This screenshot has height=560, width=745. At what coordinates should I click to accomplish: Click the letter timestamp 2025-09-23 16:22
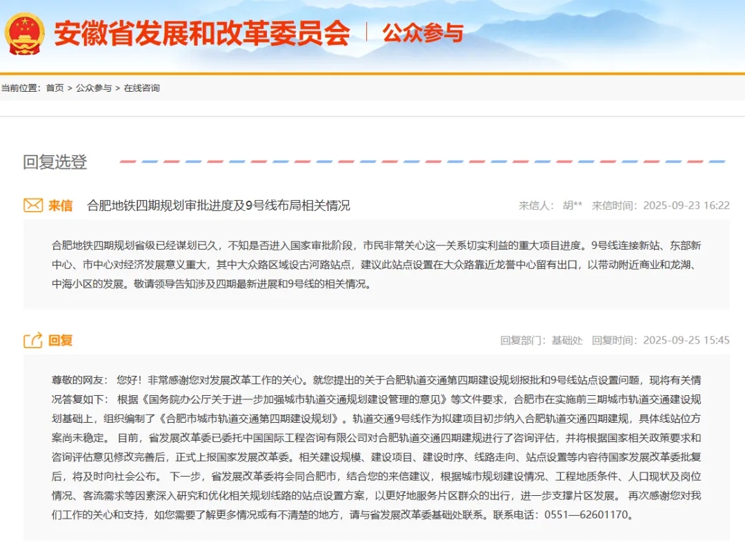tap(686, 206)
